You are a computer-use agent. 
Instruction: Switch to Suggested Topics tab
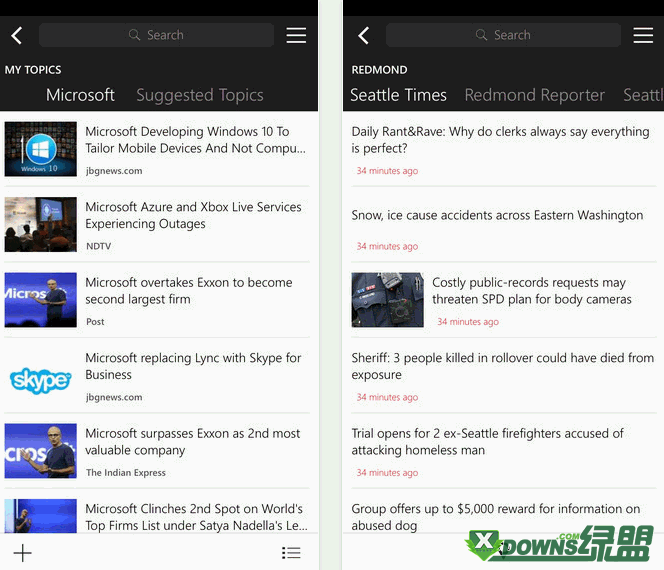tap(200, 95)
